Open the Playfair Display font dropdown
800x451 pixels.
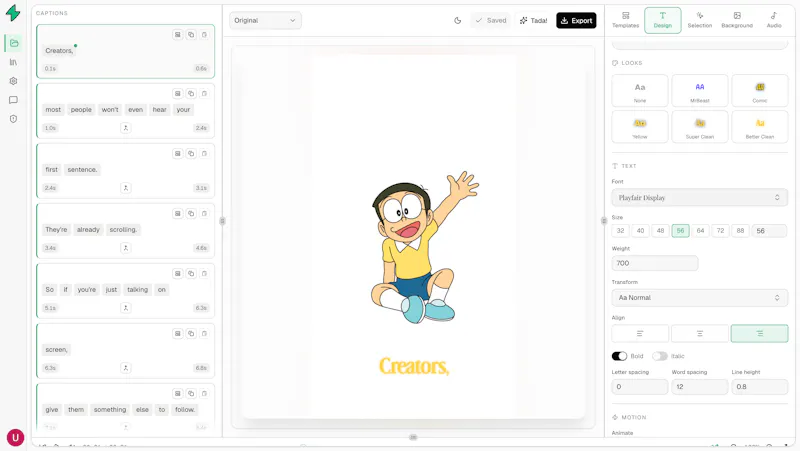pos(699,197)
